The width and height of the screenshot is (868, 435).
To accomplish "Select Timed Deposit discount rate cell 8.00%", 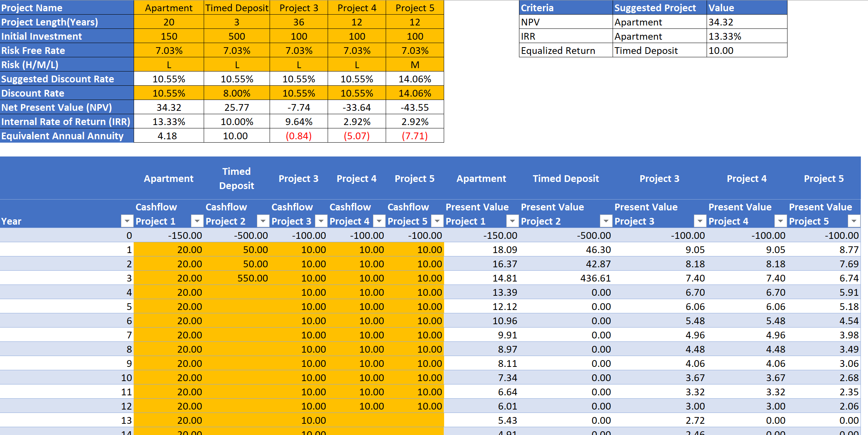I will [237, 93].
